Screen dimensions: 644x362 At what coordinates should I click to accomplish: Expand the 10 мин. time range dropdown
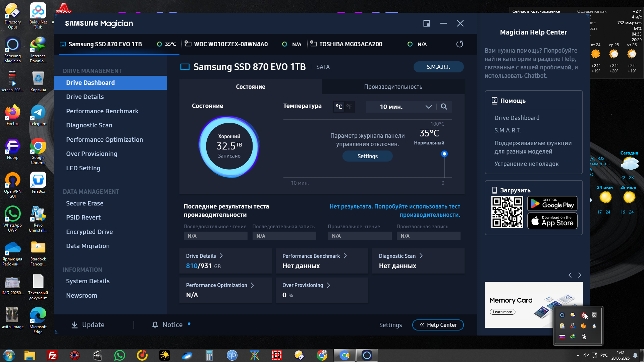click(428, 107)
